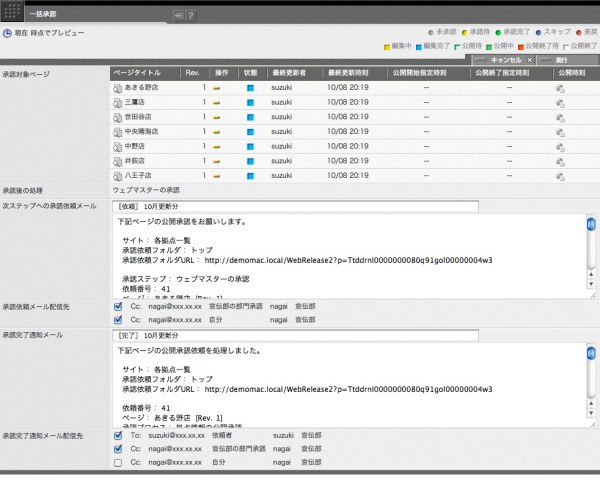This screenshot has width=600, height=491.
Task: Click the ［依頼］10月更新分 subject input field
Action: 296,206
